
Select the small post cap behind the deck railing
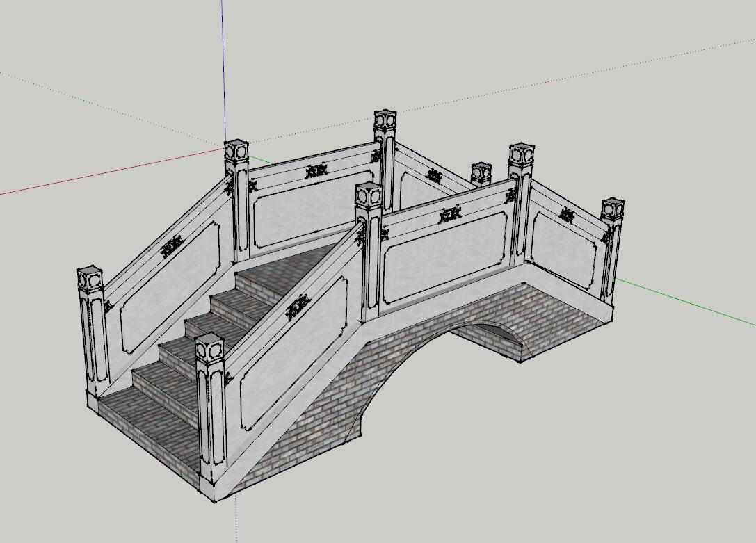point(481,172)
